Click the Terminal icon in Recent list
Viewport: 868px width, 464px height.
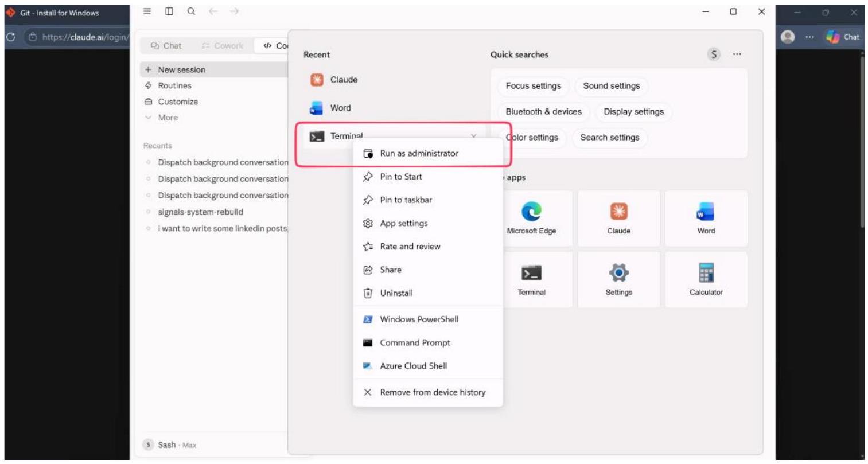tap(317, 137)
